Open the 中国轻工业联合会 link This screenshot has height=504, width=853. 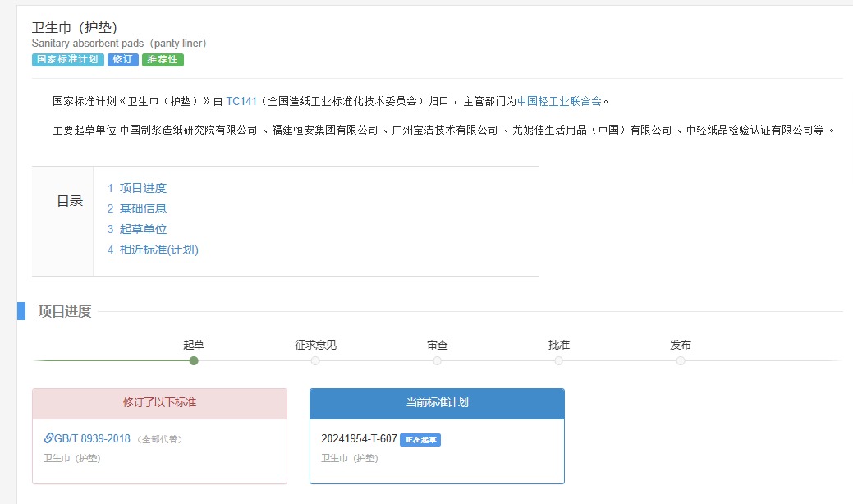click(x=559, y=101)
